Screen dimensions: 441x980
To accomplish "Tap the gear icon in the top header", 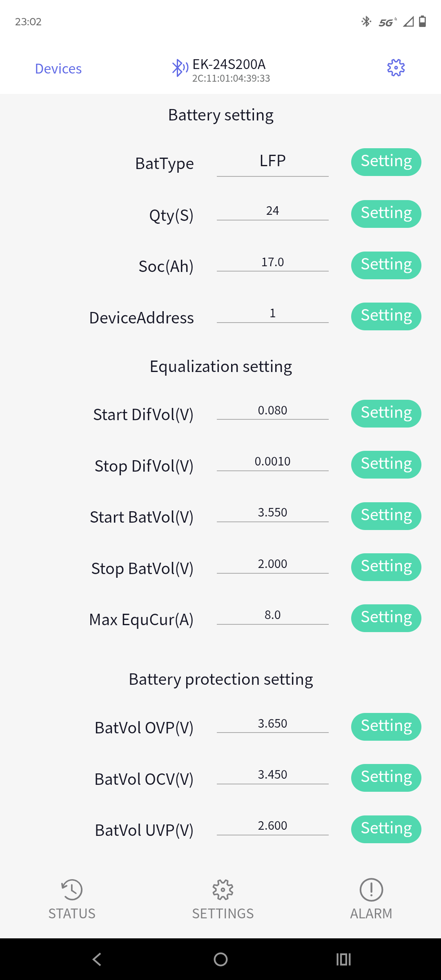I will (x=396, y=68).
